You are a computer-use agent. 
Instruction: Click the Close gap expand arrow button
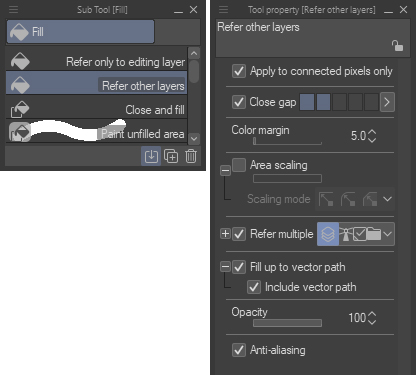387,102
